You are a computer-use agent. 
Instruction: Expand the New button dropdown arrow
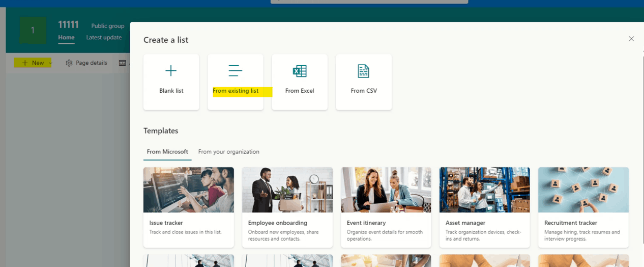tap(50, 63)
